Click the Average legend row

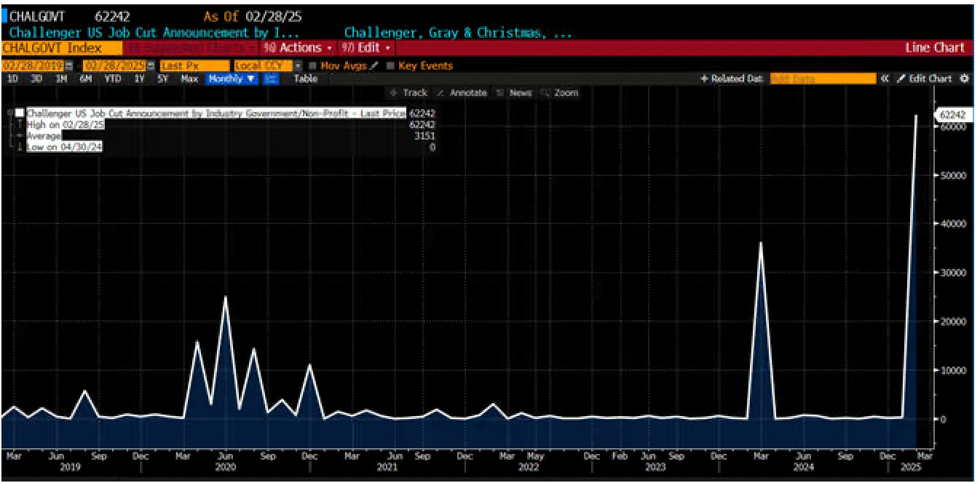pos(44,136)
